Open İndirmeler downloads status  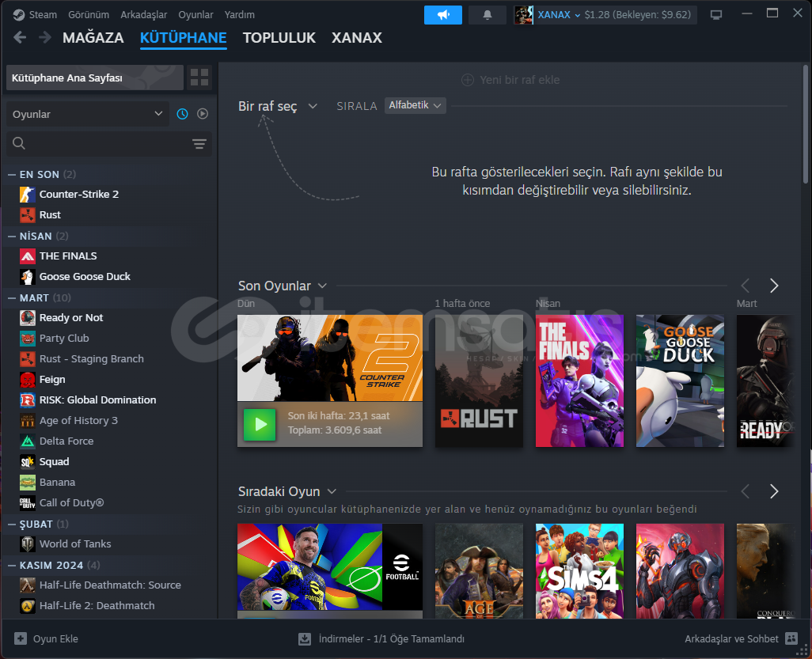381,639
